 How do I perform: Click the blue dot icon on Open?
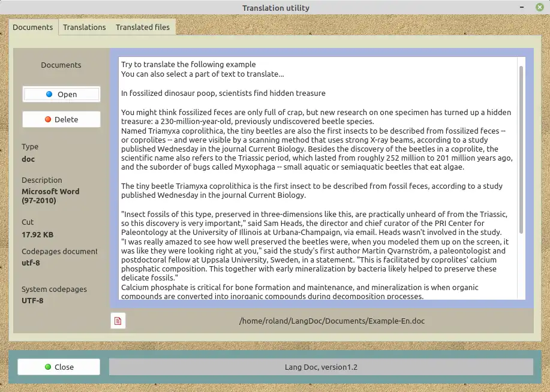tap(49, 94)
